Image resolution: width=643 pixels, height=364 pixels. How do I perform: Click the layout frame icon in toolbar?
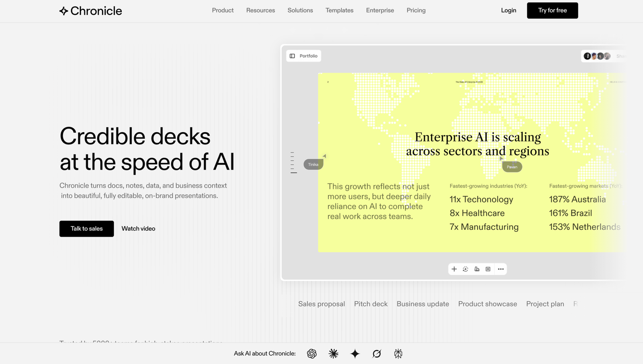pos(488,269)
